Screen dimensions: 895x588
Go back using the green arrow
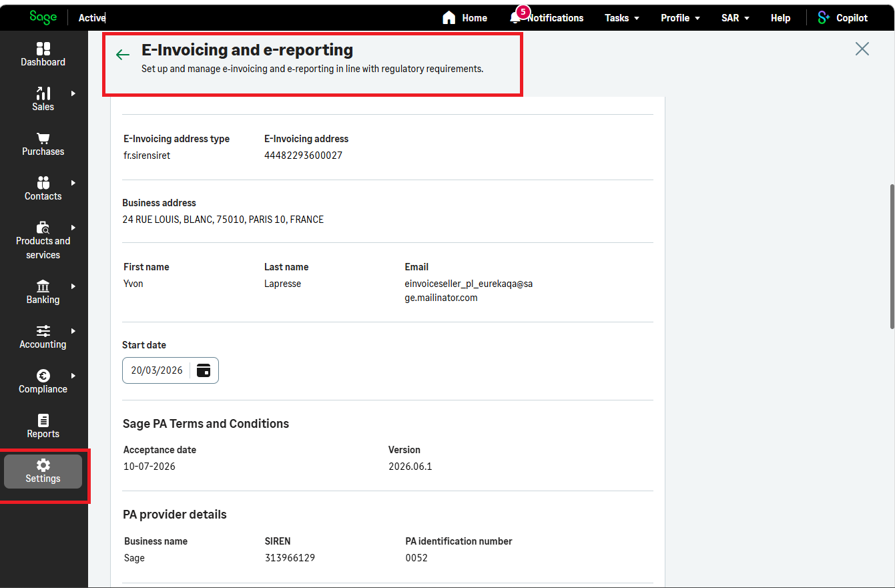point(123,55)
